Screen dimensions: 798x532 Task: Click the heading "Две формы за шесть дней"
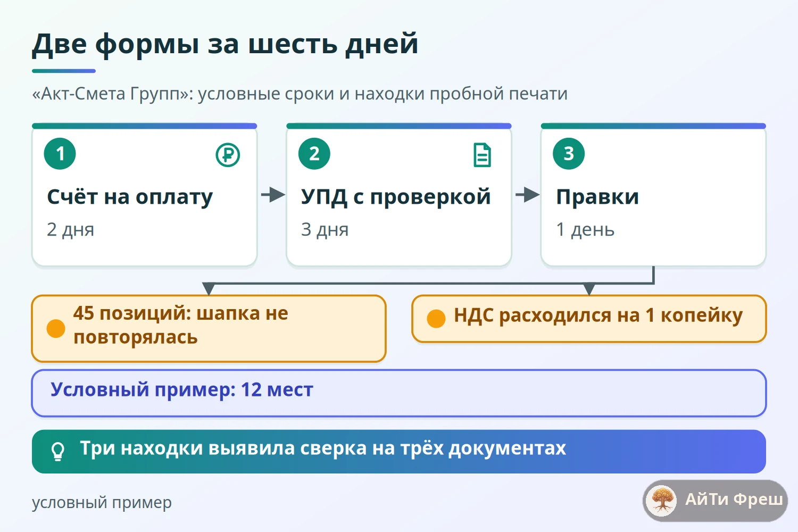[225, 44]
